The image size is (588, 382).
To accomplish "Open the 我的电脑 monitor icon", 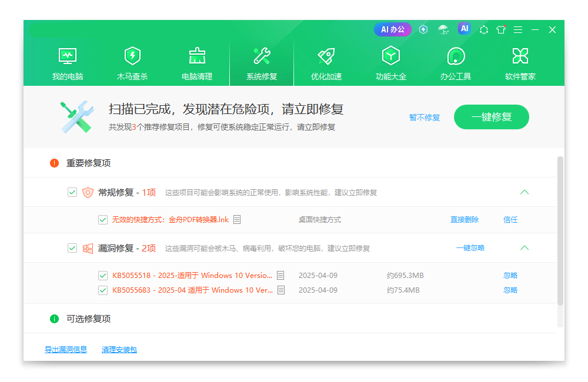I will (x=68, y=56).
